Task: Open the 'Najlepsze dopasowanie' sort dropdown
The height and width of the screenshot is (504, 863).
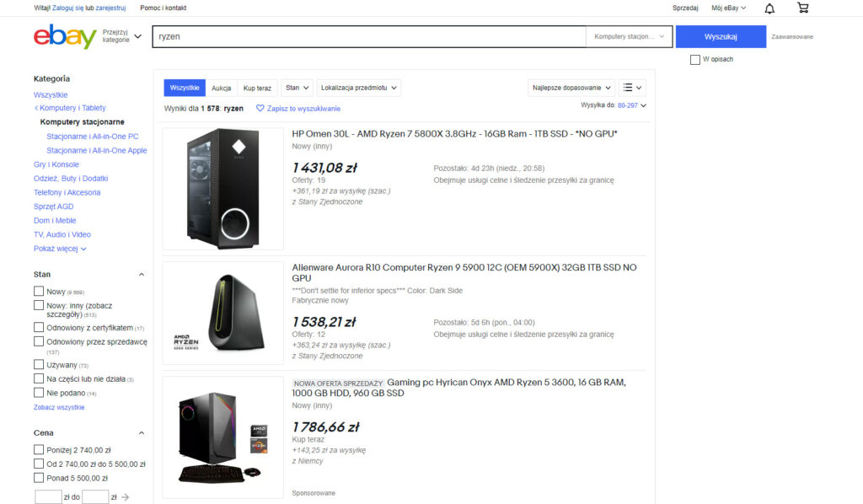Action: coord(571,88)
